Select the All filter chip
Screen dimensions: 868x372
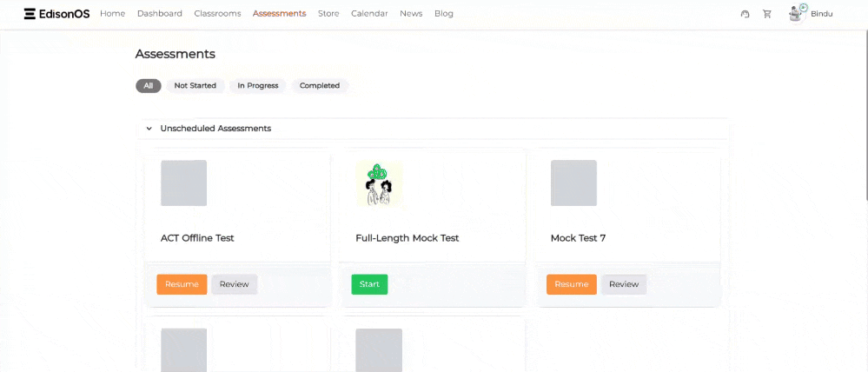pos(149,86)
